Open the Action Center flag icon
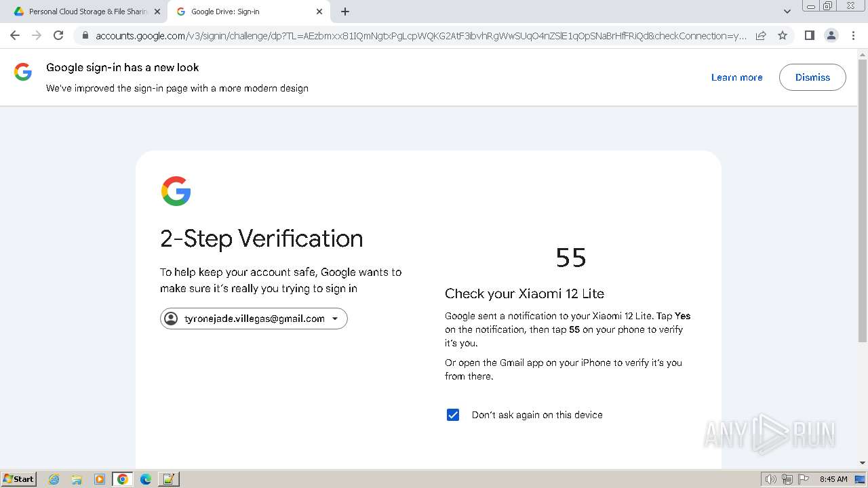Image resolution: width=868 pixels, height=488 pixels. [x=804, y=479]
